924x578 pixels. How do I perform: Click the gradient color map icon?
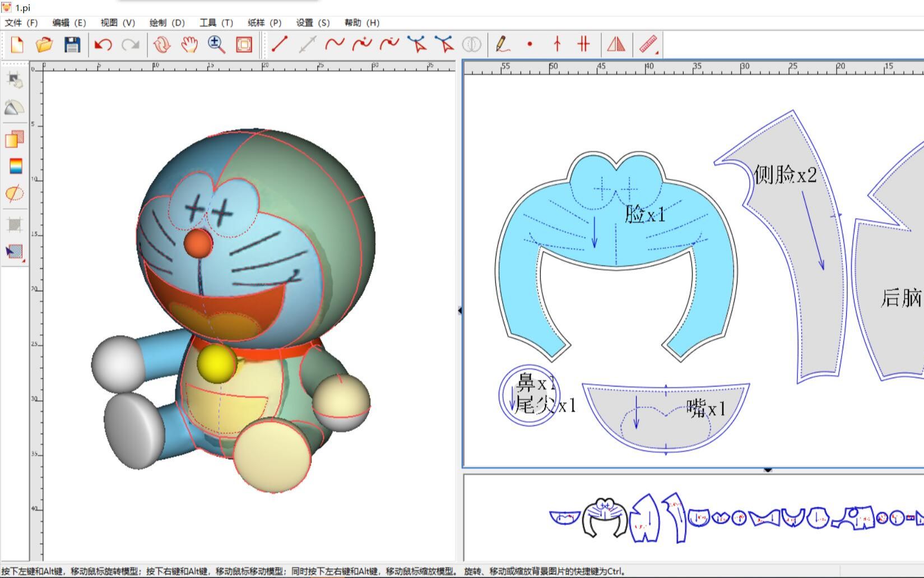point(16,166)
